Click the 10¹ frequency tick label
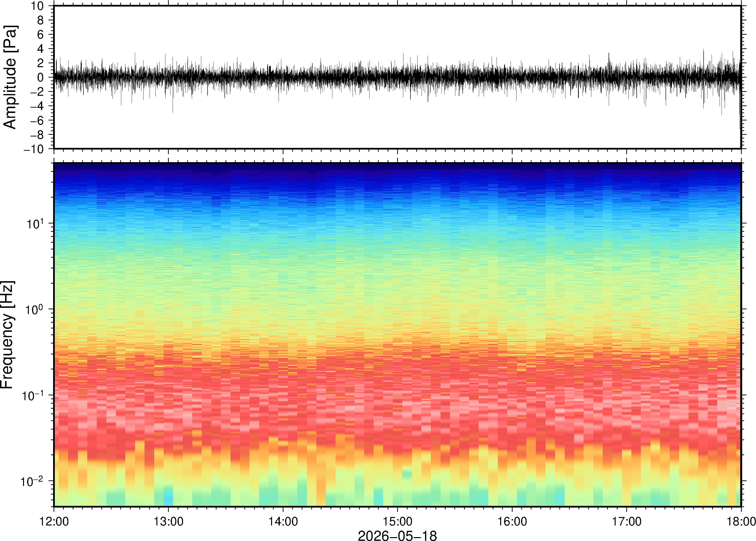Screen dimensions: 756x541 [35, 224]
